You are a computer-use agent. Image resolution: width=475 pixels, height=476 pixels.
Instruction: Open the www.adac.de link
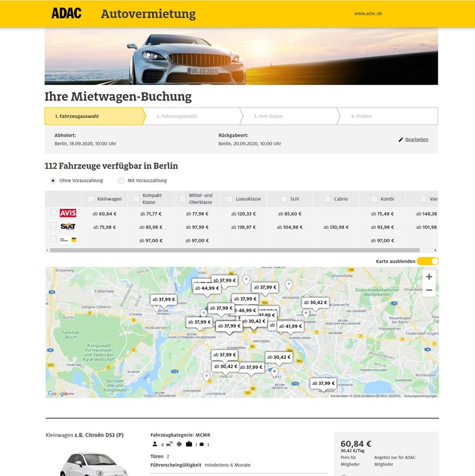tap(368, 13)
